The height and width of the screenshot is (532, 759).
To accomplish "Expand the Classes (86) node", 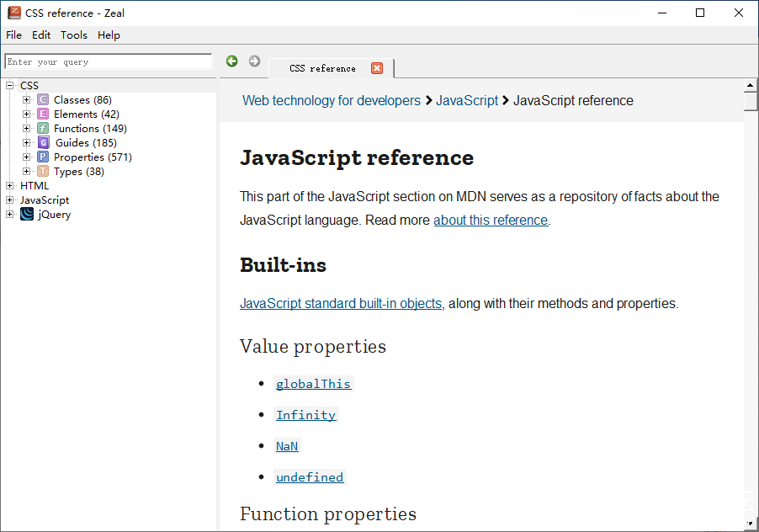I will (26, 99).
